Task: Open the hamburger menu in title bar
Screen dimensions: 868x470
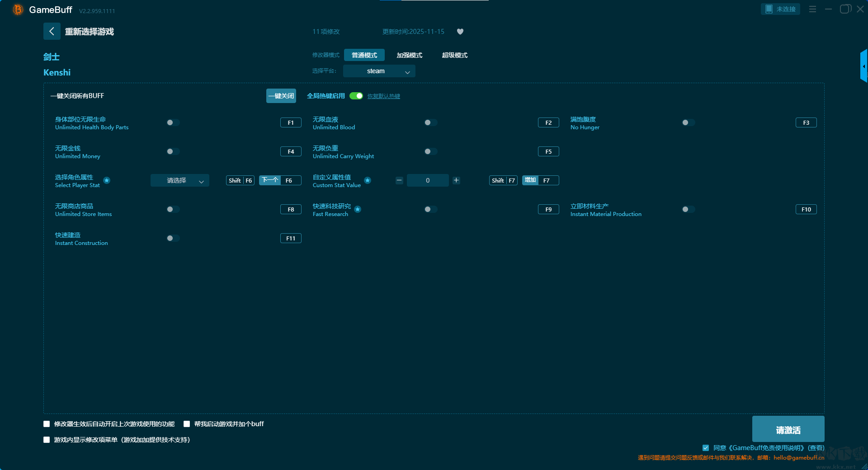Action: pyautogui.click(x=812, y=9)
